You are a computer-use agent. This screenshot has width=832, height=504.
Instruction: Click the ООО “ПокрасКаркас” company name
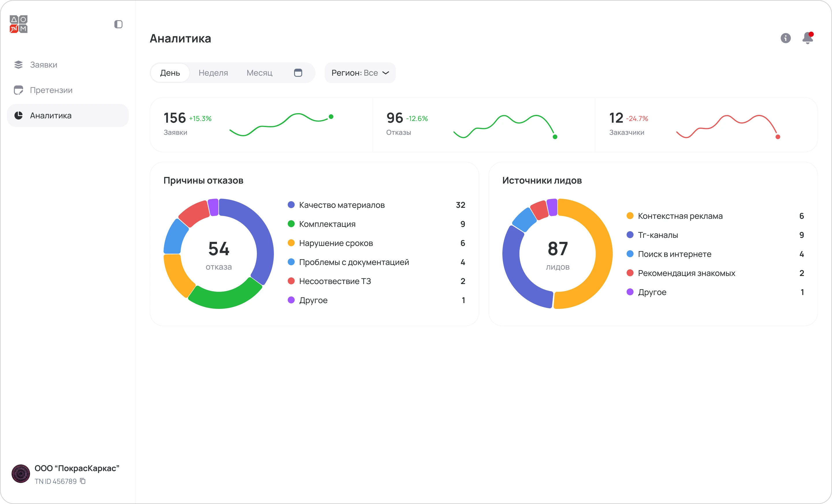pyautogui.click(x=77, y=468)
